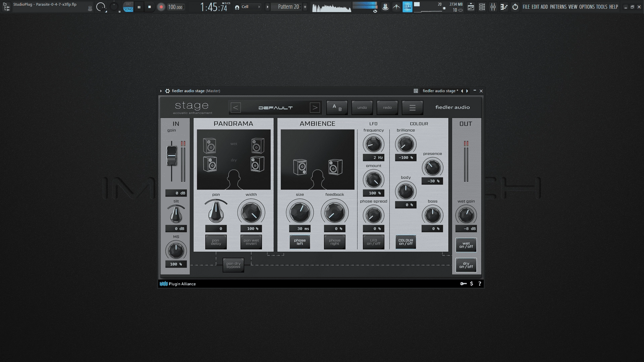Toggle COLOUR on/off button

[x=406, y=242]
